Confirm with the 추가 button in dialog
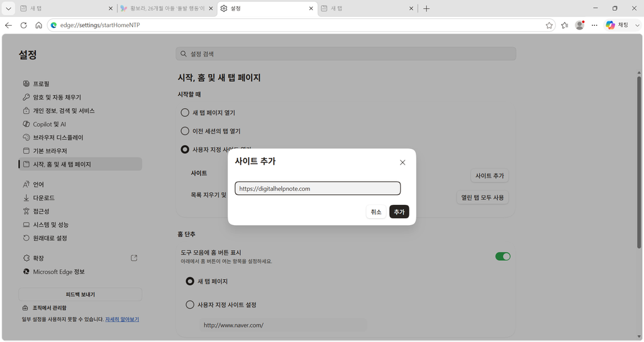The height and width of the screenshot is (342, 644). (x=399, y=212)
